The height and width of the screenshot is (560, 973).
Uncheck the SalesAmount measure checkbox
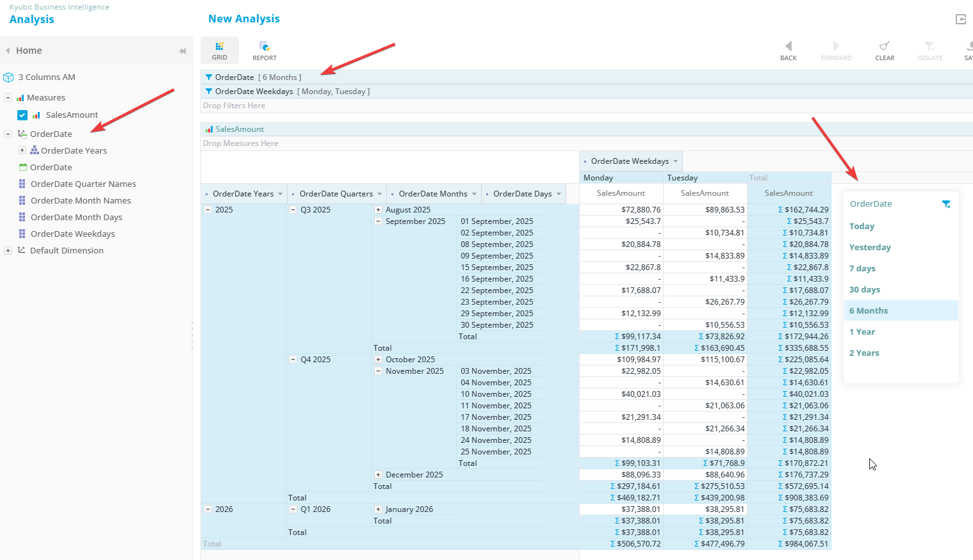(22, 115)
